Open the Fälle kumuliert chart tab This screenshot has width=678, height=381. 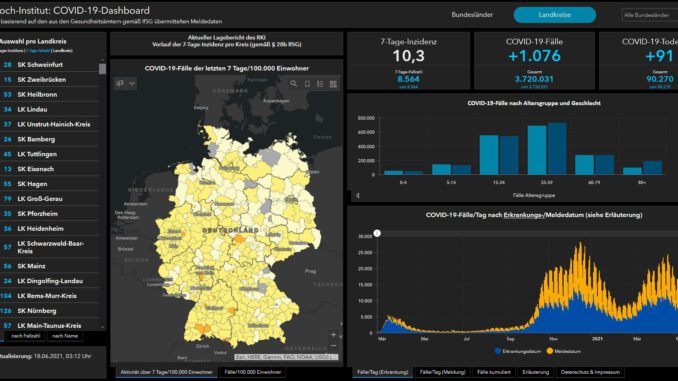click(x=493, y=372)
